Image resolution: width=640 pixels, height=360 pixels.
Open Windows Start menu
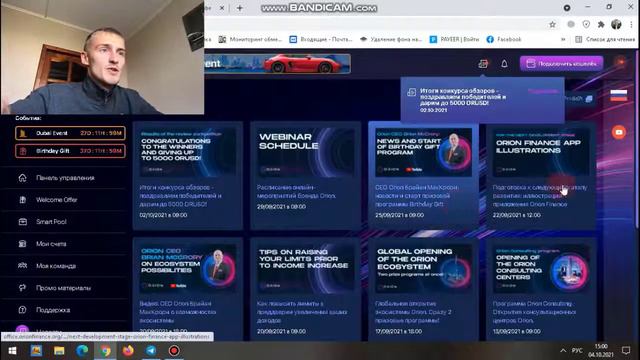tap(12, 351)
